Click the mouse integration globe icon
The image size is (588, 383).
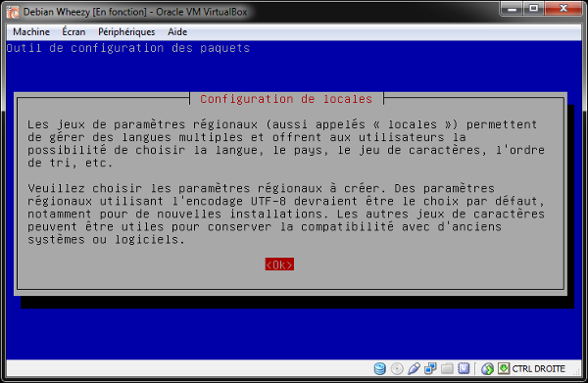tap(487, 368)
